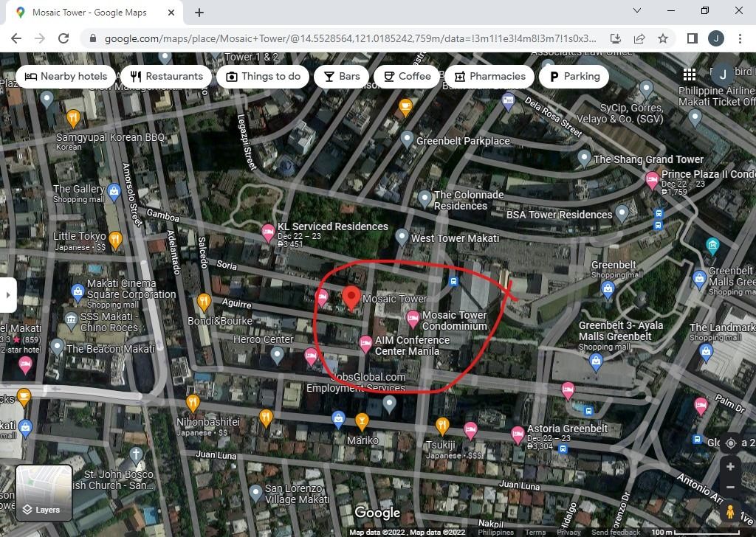Turn on the Pharmacies filter
The height and width of the screenshot is (537, 756).
coord(489,76)
